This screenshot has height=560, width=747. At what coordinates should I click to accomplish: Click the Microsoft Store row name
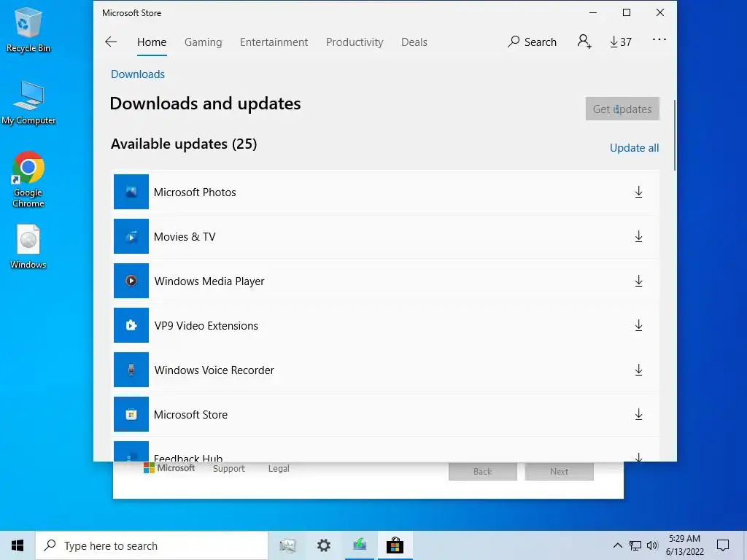click(190, 414)
